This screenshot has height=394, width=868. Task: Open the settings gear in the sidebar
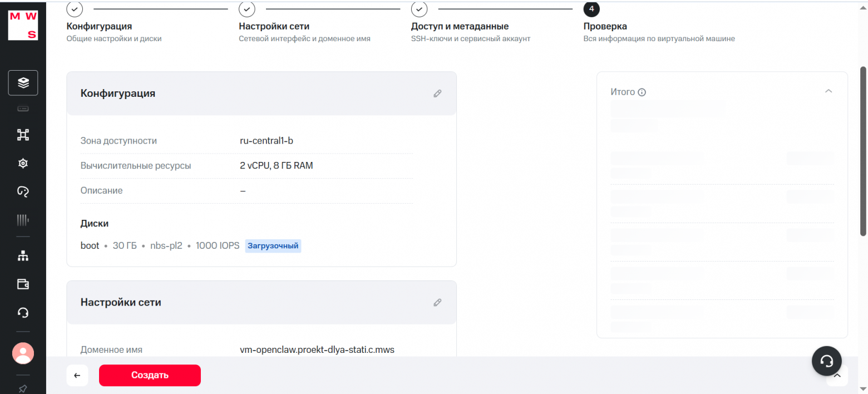(x=22, y=163)
